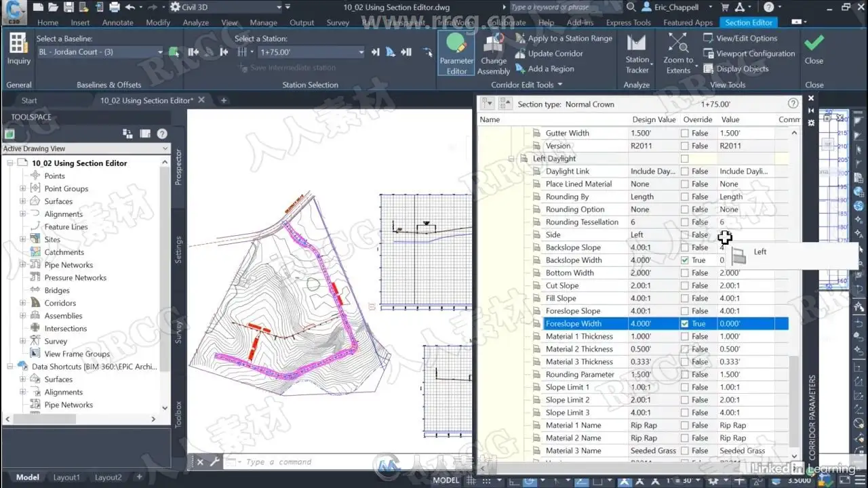Expand the Corridors tree node
Image resolution: width=868 pixels, height=488 pixels.
(22, 303)
